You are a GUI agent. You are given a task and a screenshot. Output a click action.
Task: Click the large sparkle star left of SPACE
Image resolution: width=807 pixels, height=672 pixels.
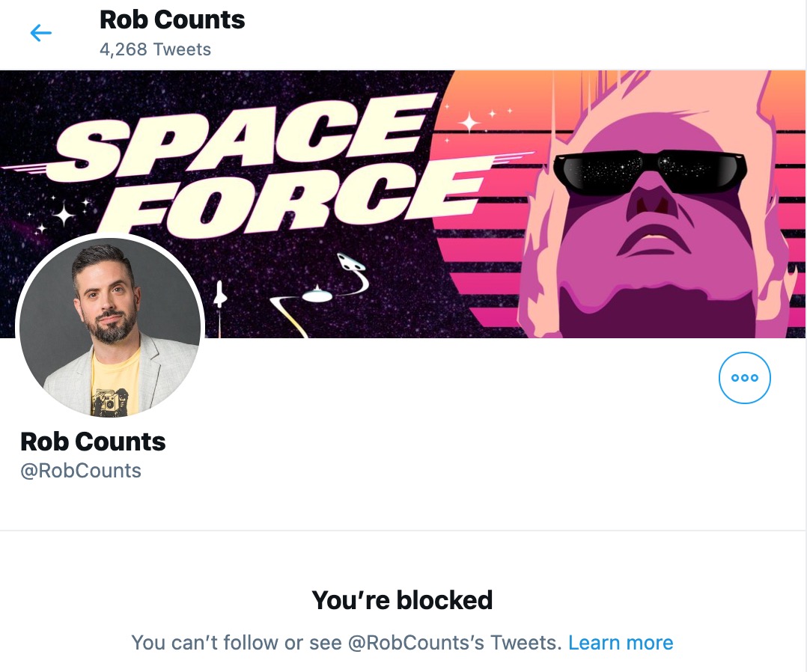(x=64, y=216)
